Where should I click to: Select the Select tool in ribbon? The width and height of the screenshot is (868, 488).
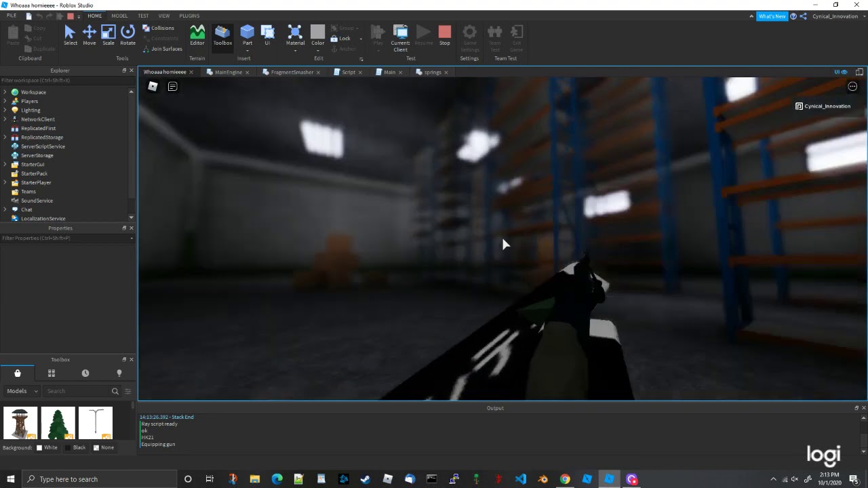click(x=70, y=35)
